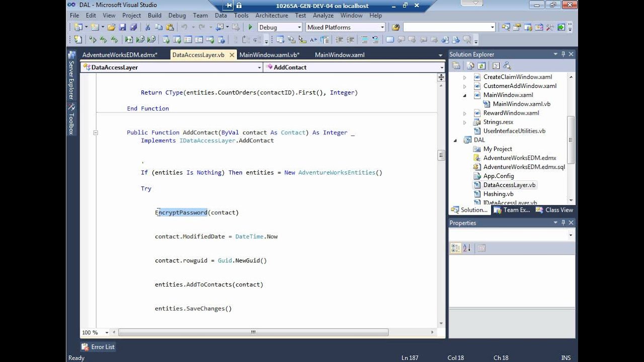Select UserInterfaceUtilities.vb file
This screenshot has height=362, width=644.
pos(514,131)
